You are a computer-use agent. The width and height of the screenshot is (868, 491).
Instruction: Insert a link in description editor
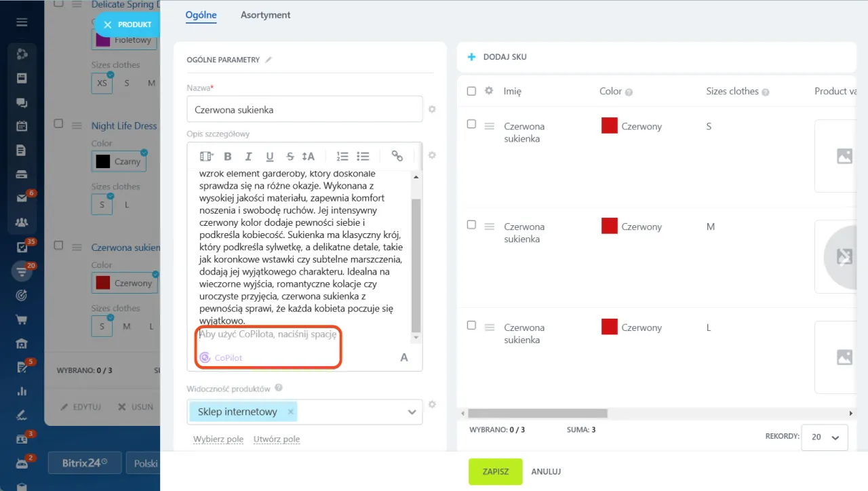coord(397,157)
